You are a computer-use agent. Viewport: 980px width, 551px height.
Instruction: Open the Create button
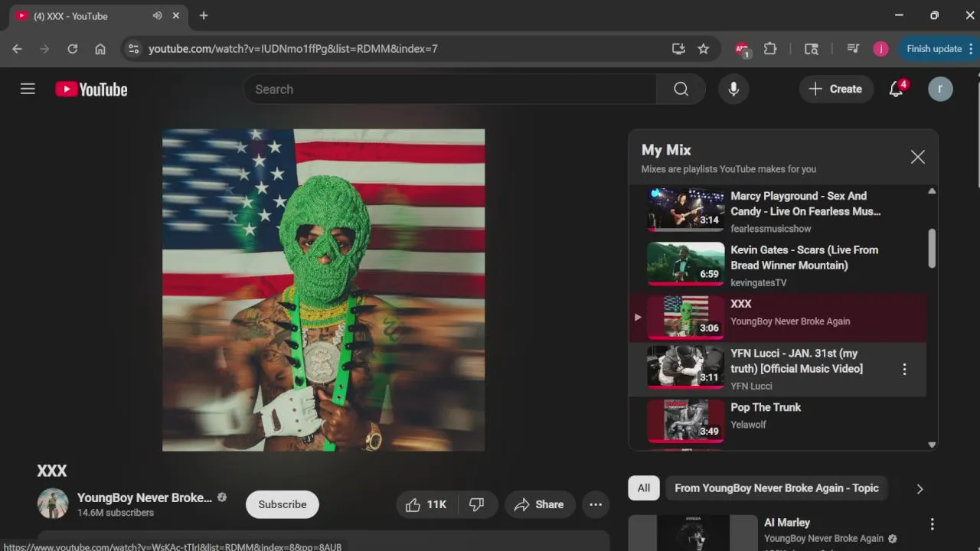point(835,89)
